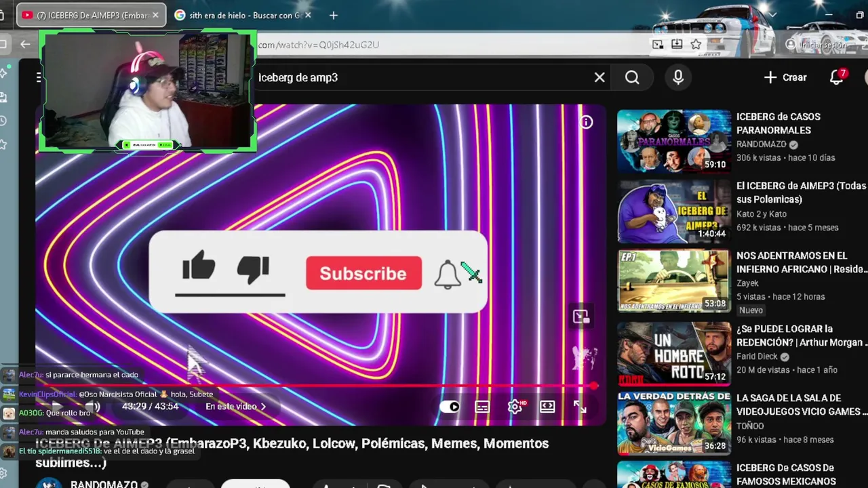Click the red Subscribe button in the video
Viewport: 868px width, 488px height.
pyautogui.click(x=363, y=273)
